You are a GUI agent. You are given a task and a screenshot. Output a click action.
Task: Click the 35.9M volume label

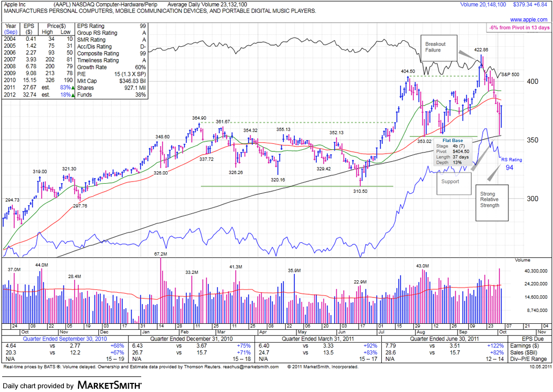click(x=294, y=271)
